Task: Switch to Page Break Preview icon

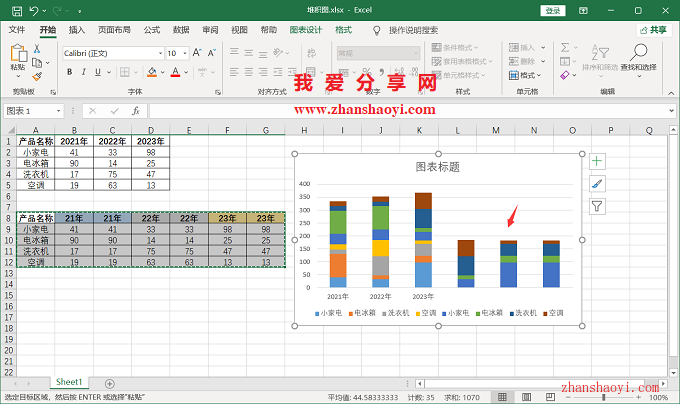Action: 550,397
